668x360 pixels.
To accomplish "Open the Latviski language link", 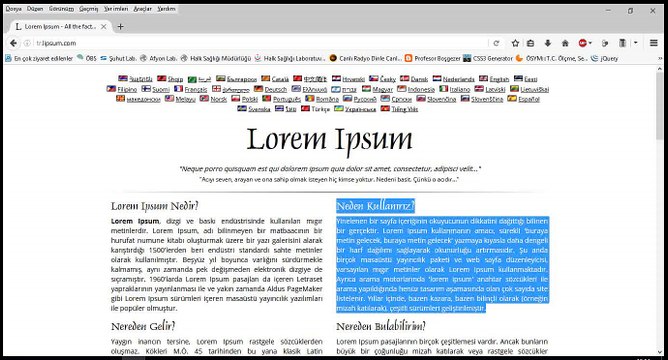I will [495, 89].
